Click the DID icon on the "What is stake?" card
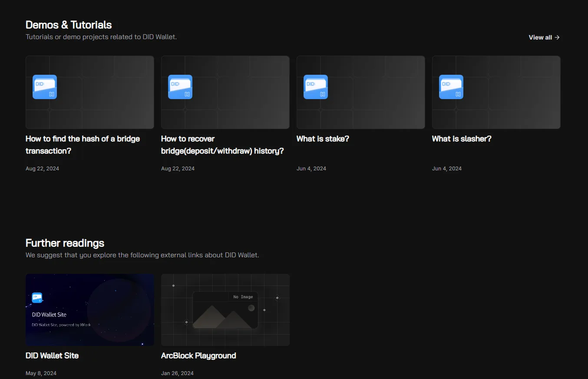Image resolution: width=588 pixels, height=379 pixels. [316, 87]
